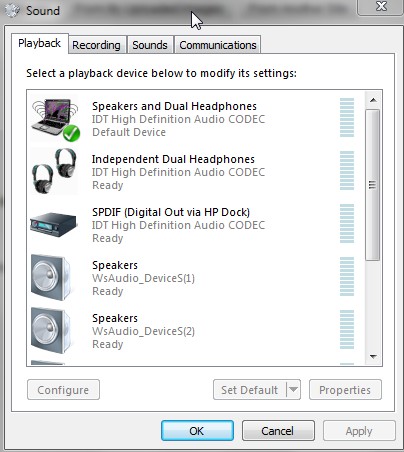Click the Independent Dual Headphones icon
This screenshot has height=452, width=404.
[x=54, y=171]
